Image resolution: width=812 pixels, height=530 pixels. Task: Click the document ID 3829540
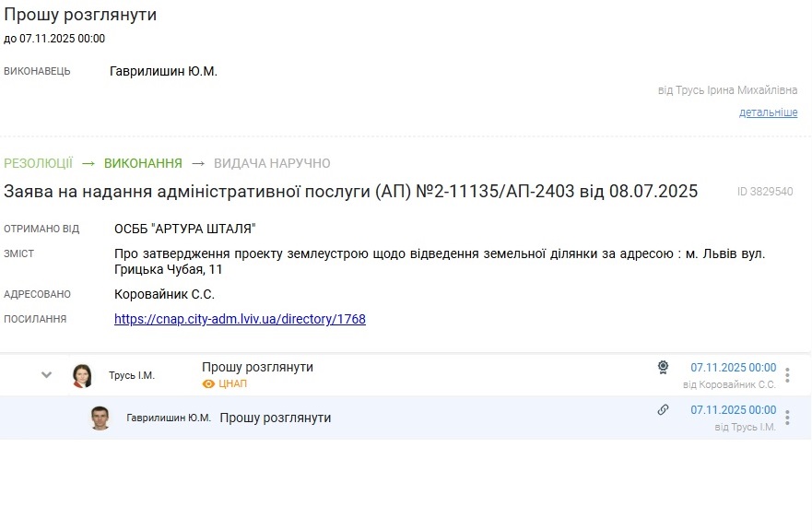(x=765, y=192)
